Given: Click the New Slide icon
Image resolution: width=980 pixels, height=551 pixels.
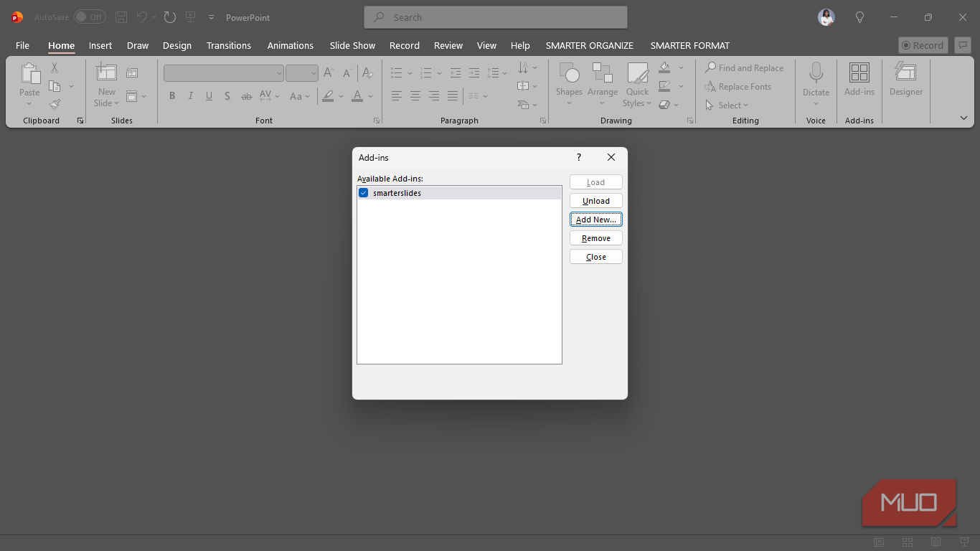Looking at the screenshot, I should pyautogui.click(x=106, y=72).
